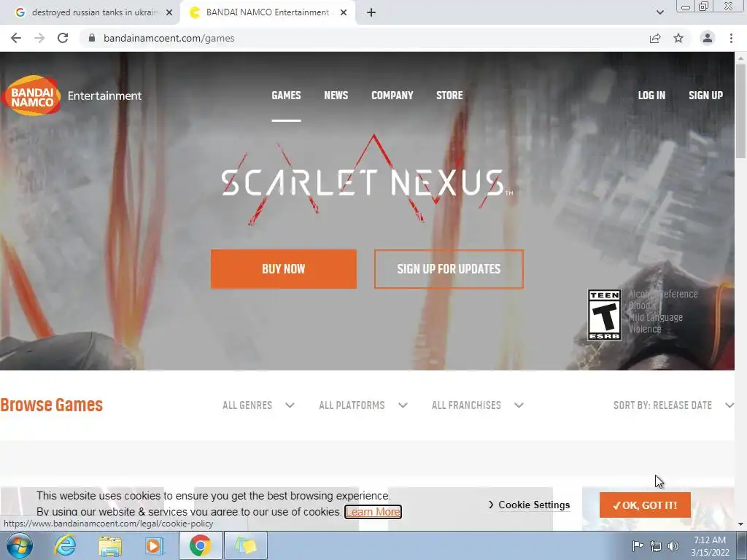Click the ESRB Teen rating badge
Screen dimensions: 747x560
tap(604, 315)
